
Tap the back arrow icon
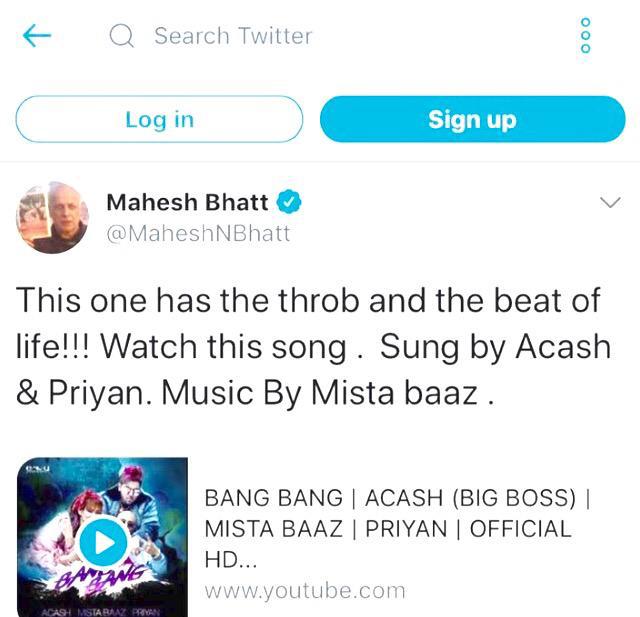[x=37, y=36]
